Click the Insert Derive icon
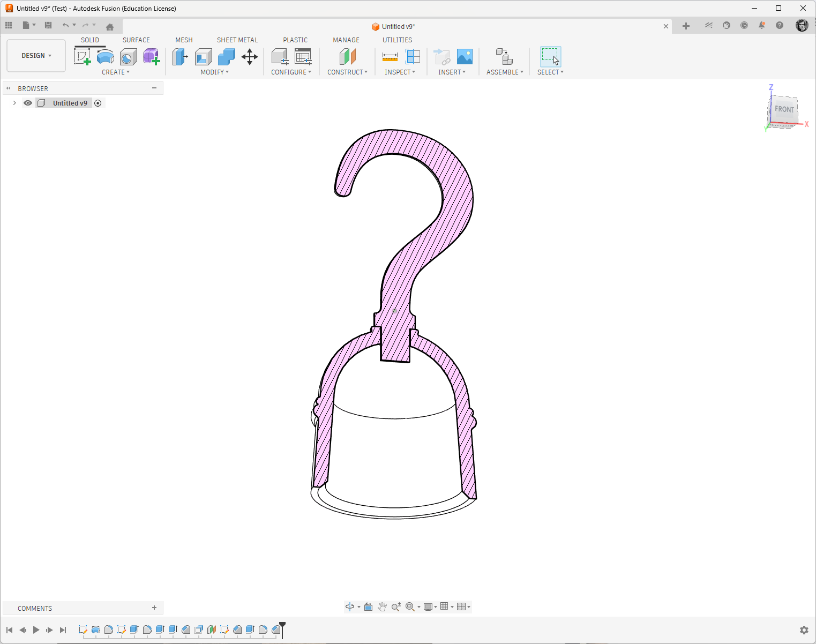The image size is (816, 644). (441, 56)
